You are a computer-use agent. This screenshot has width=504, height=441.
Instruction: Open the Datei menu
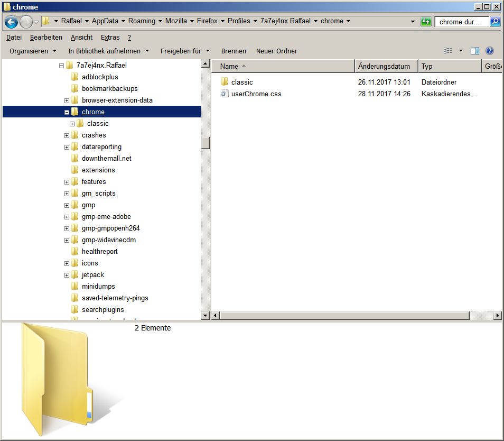(x=14, y=38)
